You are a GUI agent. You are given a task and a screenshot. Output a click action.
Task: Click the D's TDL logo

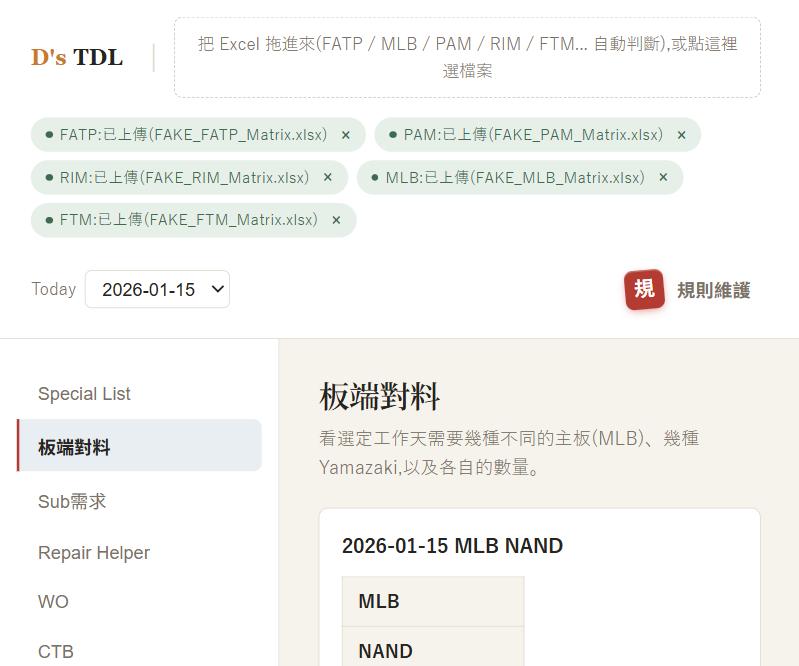[x=77, y=57]
